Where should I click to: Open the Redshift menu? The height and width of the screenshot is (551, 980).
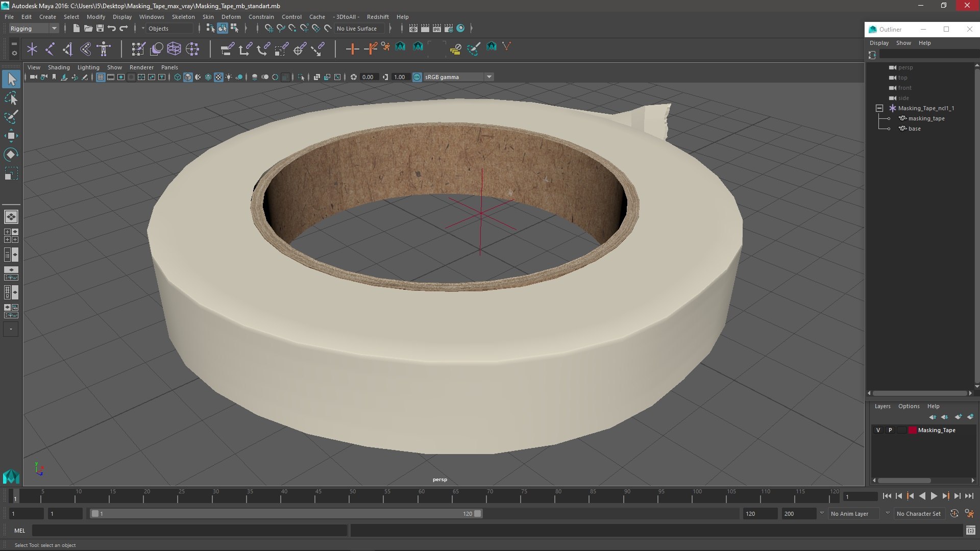tap(378, 17)
